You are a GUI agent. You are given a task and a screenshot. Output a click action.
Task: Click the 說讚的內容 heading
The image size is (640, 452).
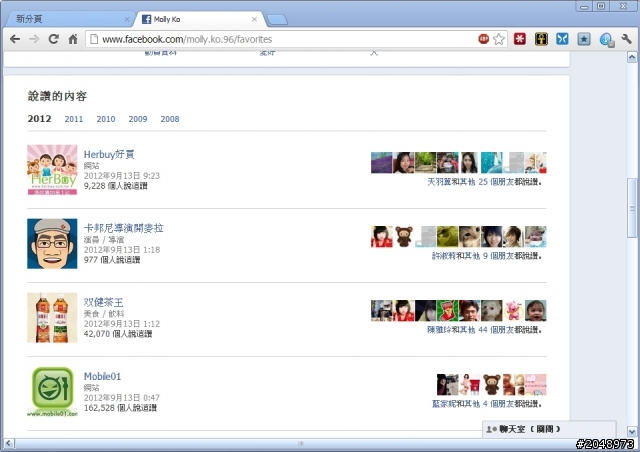pos(57,96)
